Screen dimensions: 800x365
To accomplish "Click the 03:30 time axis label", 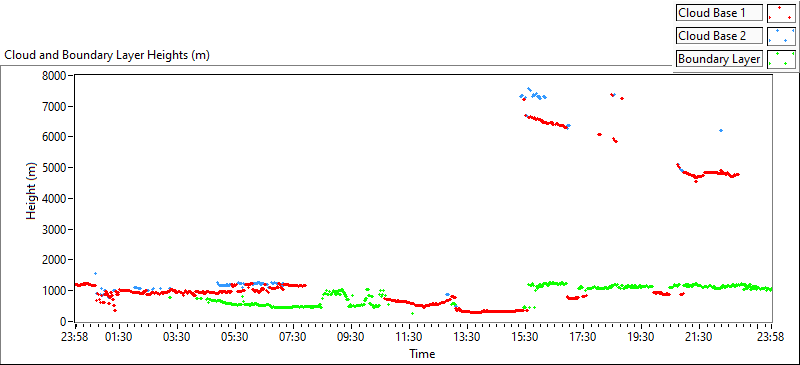I will pos(178,336).
